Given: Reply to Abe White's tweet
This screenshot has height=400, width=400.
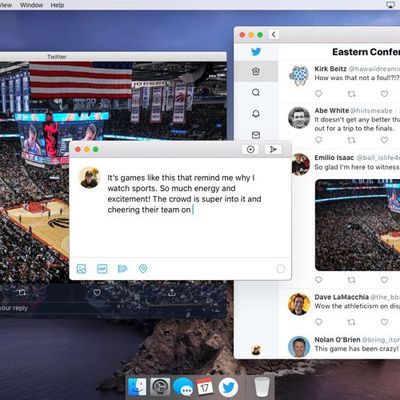Looking at the screenshot, I should coord(319,140).
